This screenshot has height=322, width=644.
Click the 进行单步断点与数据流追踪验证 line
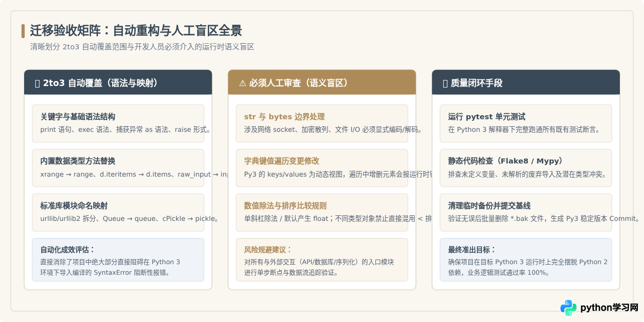291,273
